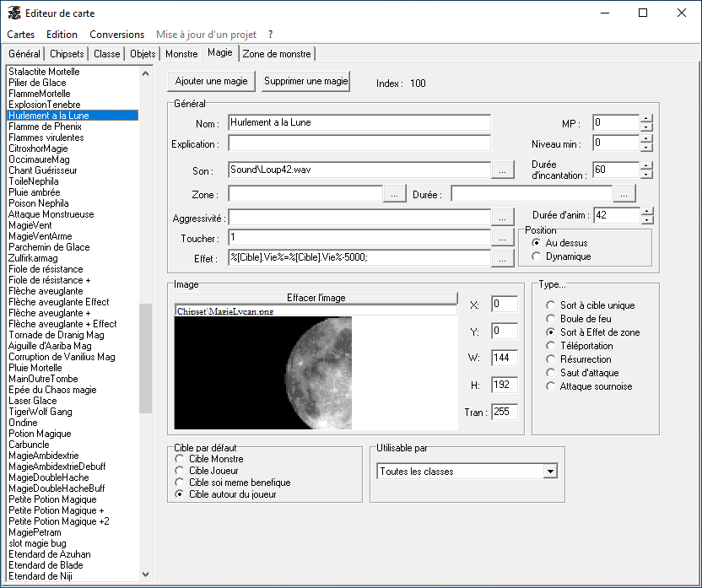The width and height of the screenshot is (702, 588).
Task: Open the Toutes les classes dropdown
Action: (x=550, y=472)
